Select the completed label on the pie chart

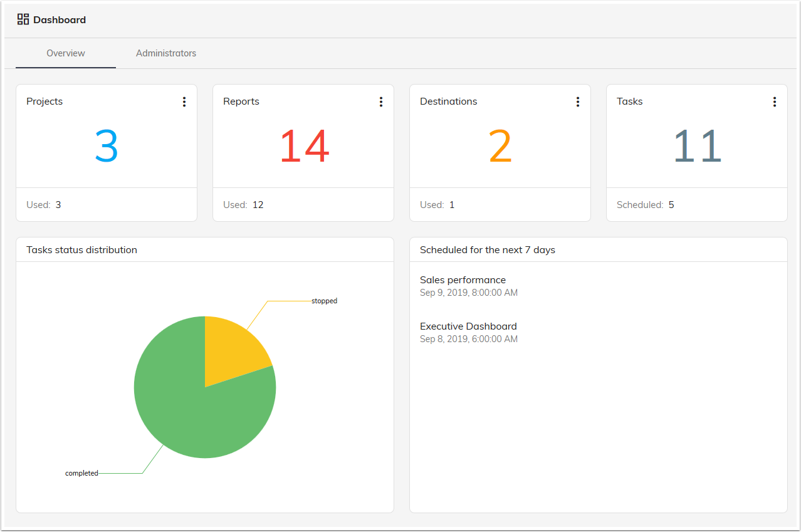[81, 473]
